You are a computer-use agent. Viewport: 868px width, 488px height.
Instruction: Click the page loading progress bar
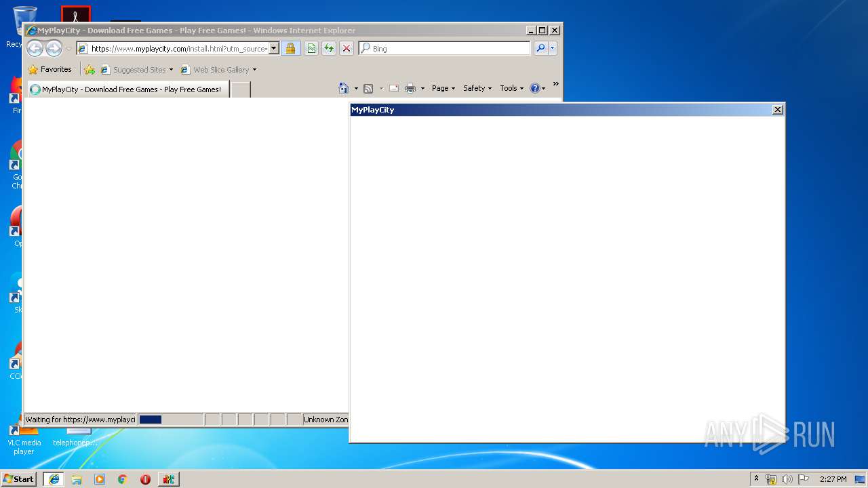coord(171,420)
